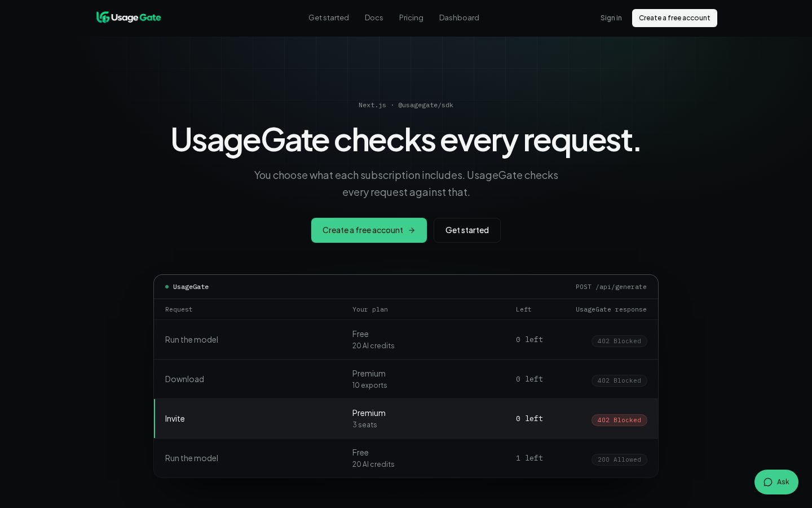The width and height of the screenshot is (812, 508).
Task: Click the "1 left" value
Action: coord(529,458)
